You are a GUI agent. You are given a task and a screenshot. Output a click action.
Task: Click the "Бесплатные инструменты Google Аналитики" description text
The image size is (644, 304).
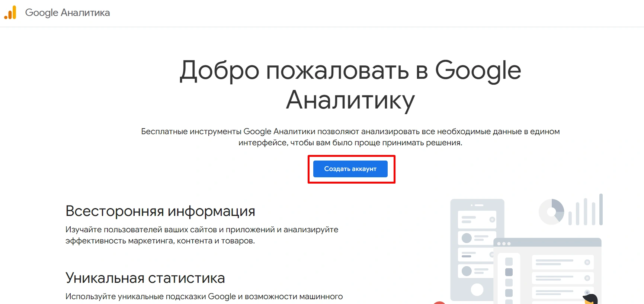[350, 137]
